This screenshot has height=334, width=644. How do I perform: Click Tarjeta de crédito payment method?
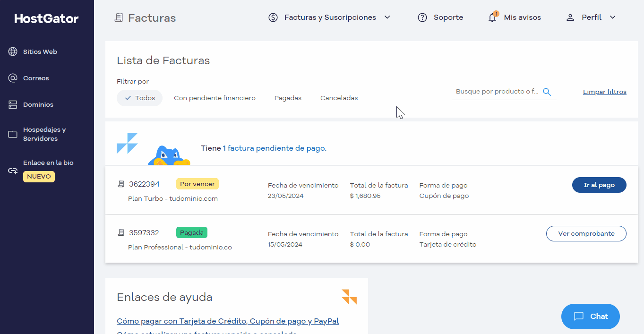coord(448,244)
